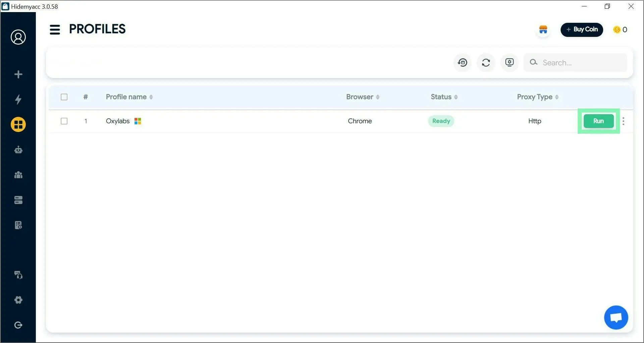The height and width of the screenshot is (343, 644).
Task: Click the logout icon at sidebar bottom
Action: pyautogui.click(x=18, y=325)
